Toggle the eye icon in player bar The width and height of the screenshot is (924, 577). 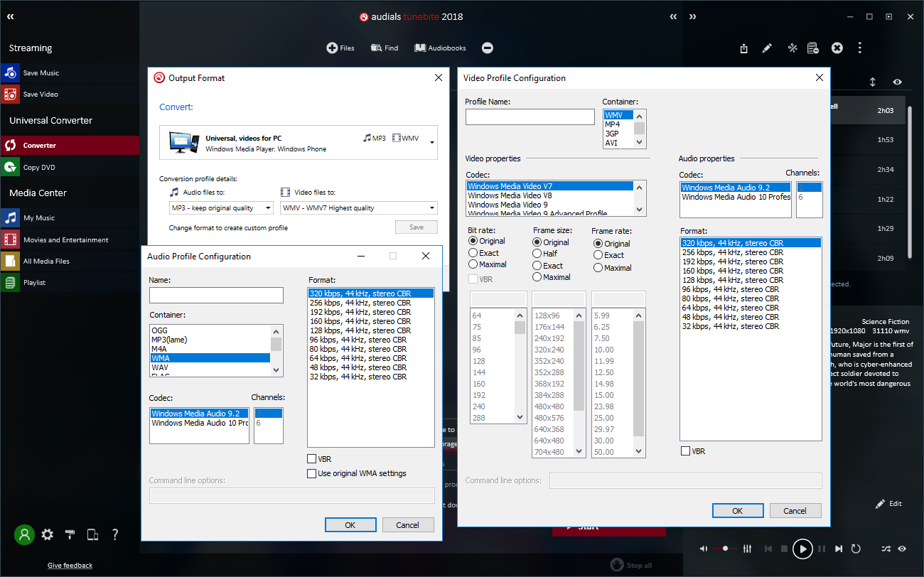[902, 549]
